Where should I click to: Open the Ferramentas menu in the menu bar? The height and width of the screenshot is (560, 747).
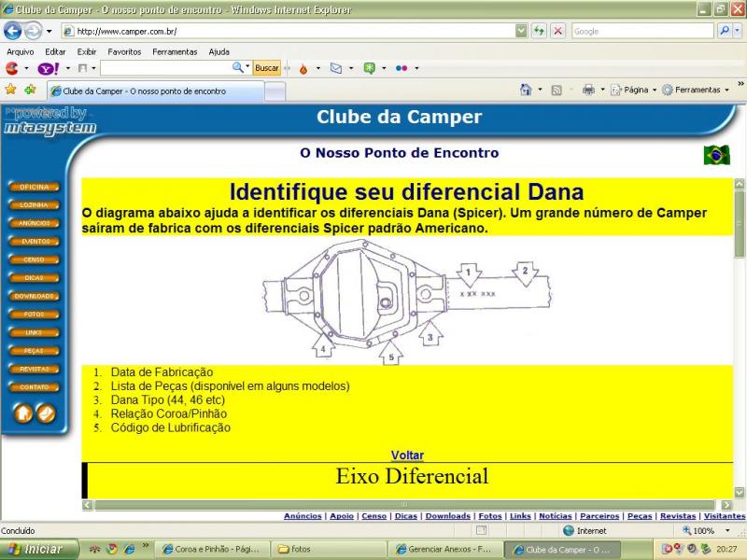[175, 52]
